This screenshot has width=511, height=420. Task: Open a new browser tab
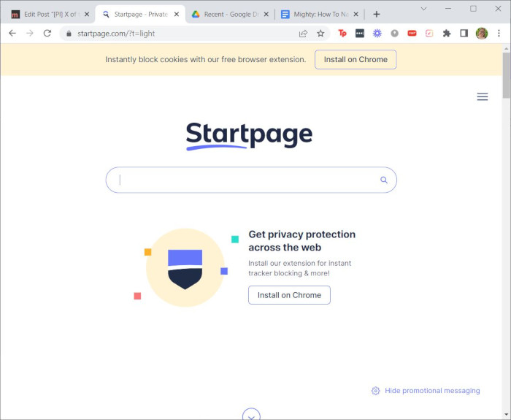[377, 14]
